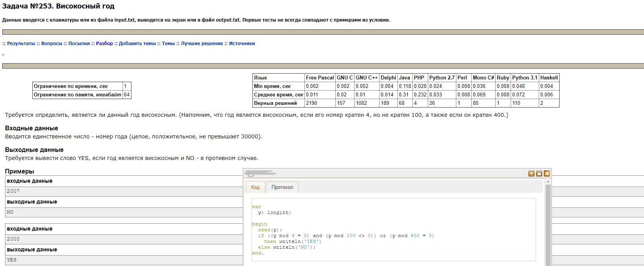
Task: Select the Код tab
Action: tap(255, 187)
